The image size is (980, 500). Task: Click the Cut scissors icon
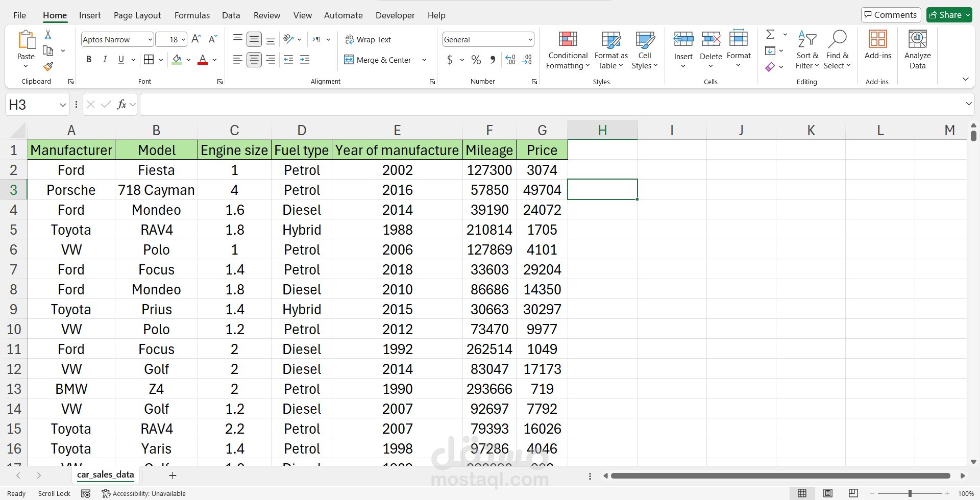pos(48,35)
